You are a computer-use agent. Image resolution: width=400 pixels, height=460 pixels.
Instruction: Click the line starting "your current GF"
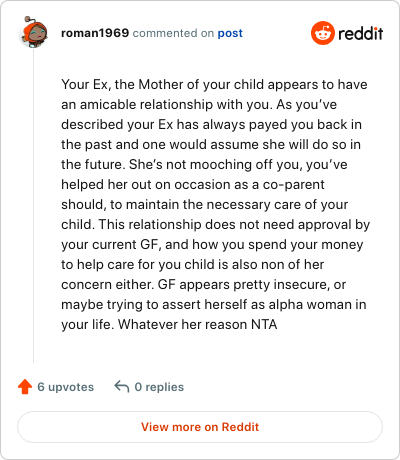coord(212,245)
